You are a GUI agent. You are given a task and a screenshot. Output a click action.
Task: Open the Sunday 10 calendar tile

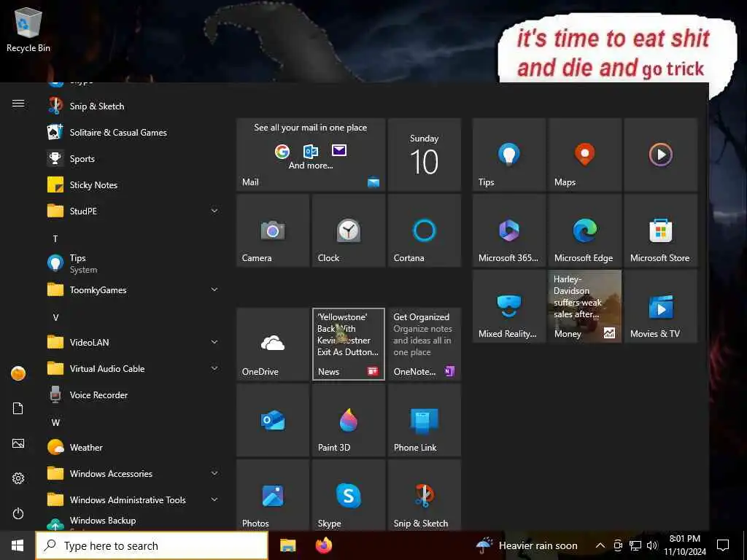coord(424,155)
